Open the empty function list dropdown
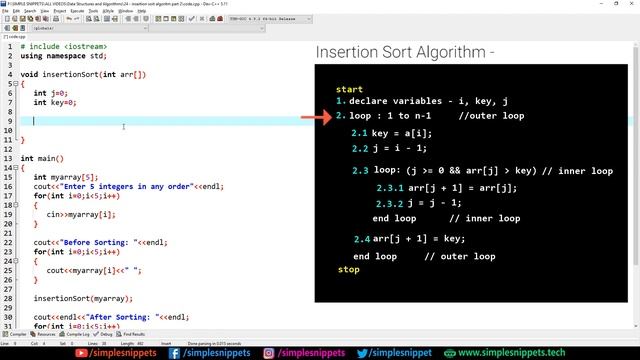This screenshot has height=360, width=640. [x=207, y=28]
